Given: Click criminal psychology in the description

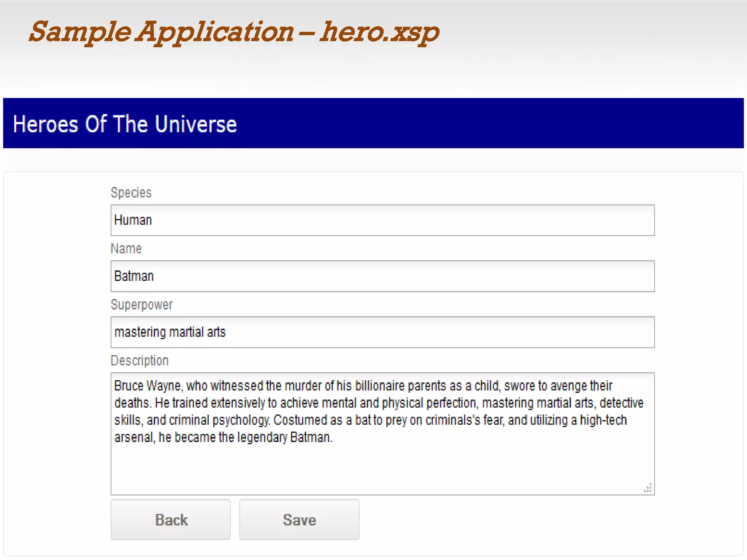Looking at the screenshot, I should pos(219,420).
